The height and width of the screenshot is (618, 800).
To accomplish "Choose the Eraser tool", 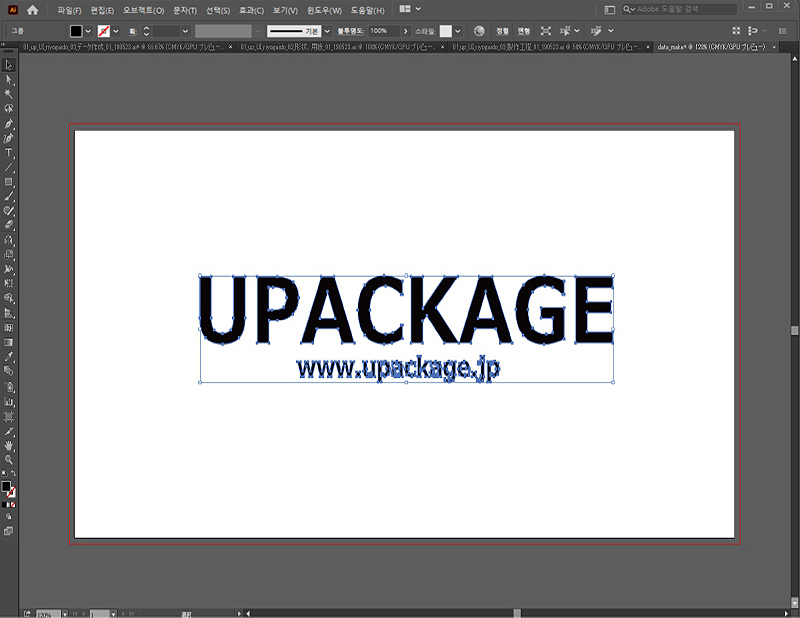I will [8, 225].
